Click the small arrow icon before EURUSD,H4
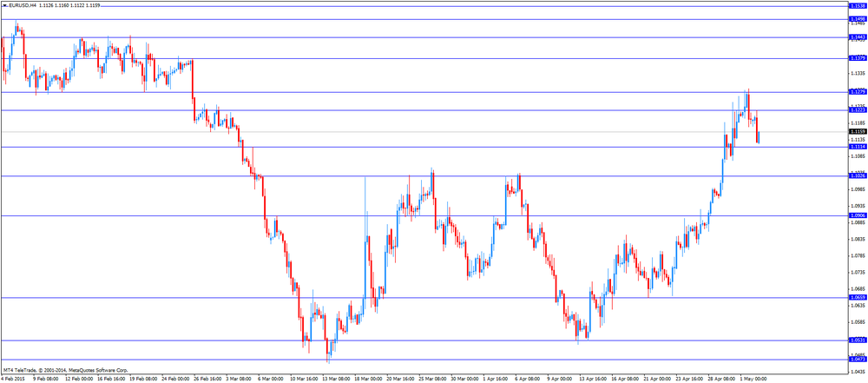Image resolution: width=868 pixels, height=383 pixels. 4,5
